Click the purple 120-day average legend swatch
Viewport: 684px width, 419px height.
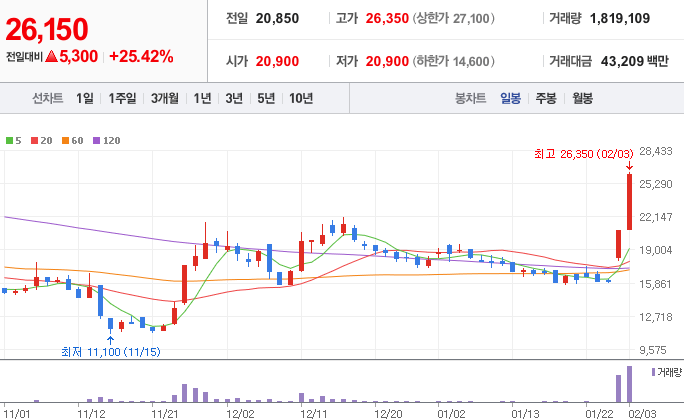[x=96, y=140]
